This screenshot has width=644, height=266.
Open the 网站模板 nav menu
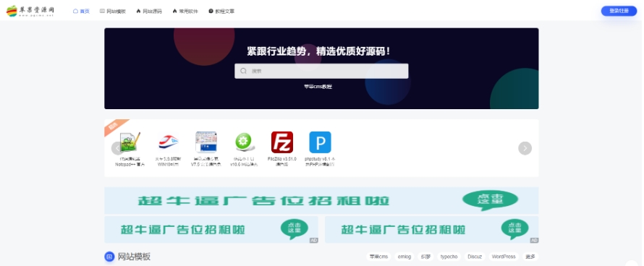click(113, 12)
